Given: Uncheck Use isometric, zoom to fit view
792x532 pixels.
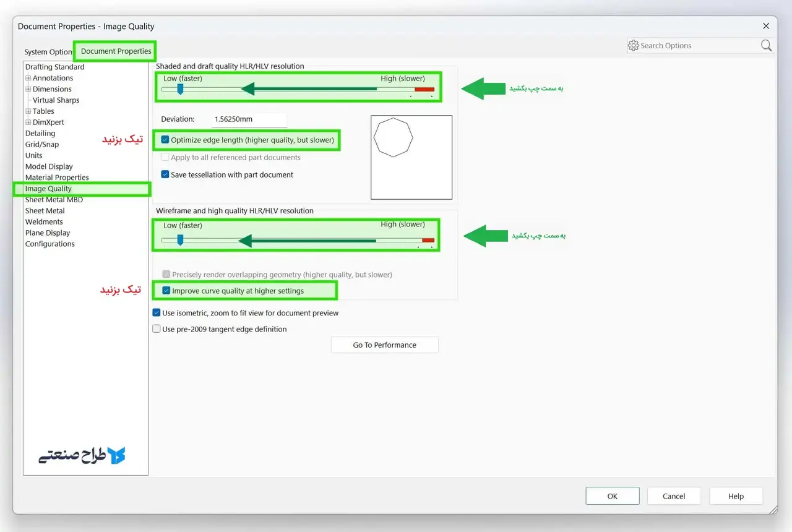Looking at the screenshot, I should (157, 313).
